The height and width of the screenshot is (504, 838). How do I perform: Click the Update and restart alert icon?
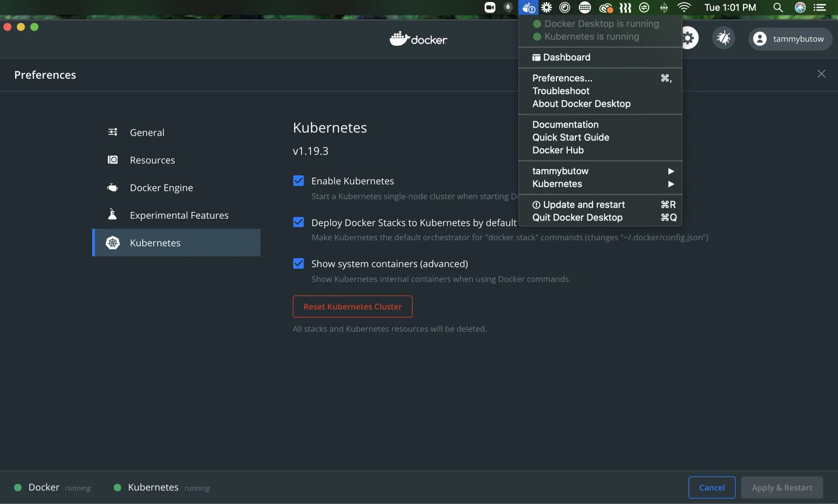(x=536, y=205)
